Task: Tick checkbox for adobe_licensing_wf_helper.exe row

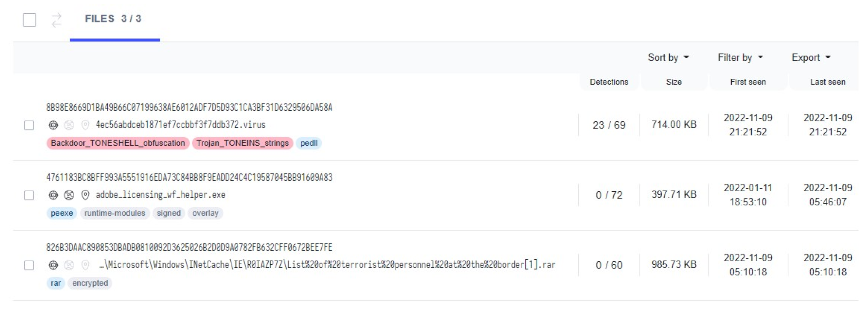Action: point(29,195)
